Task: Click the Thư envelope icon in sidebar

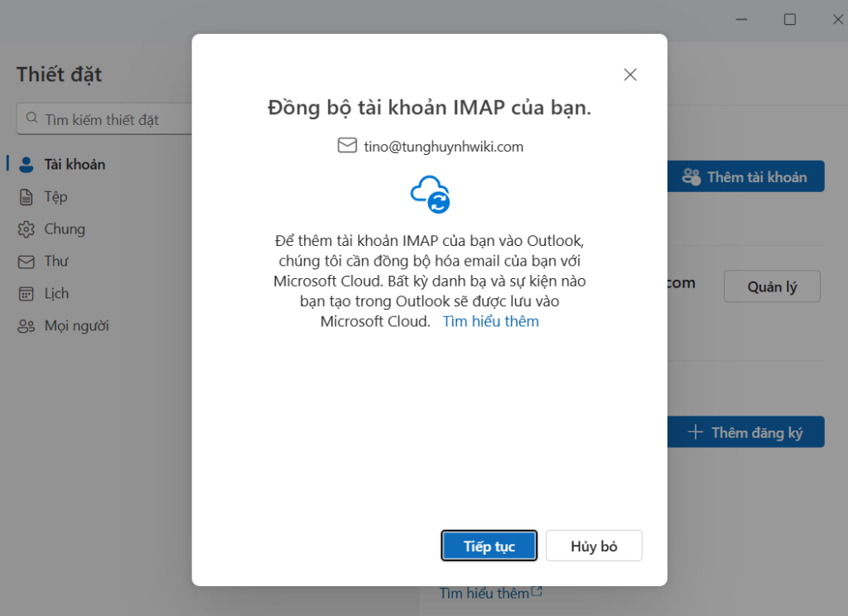Action: point(26,262)
